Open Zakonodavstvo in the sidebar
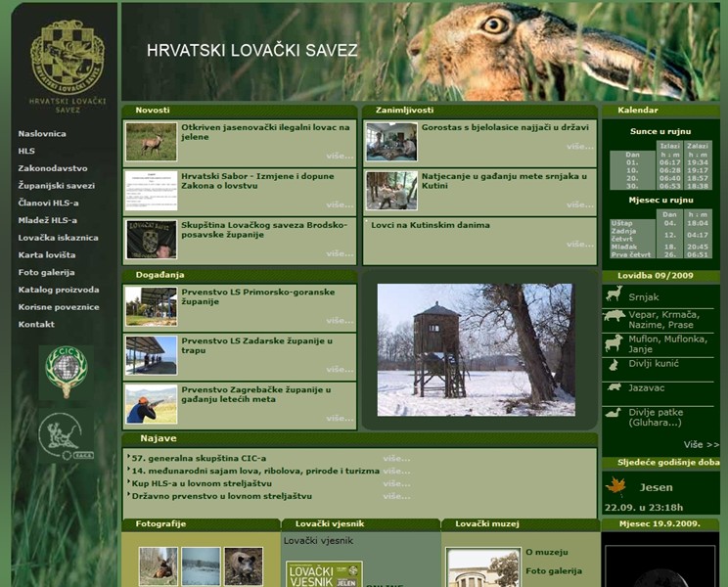This screenshot has width=728, height=587. coord(53,168)
